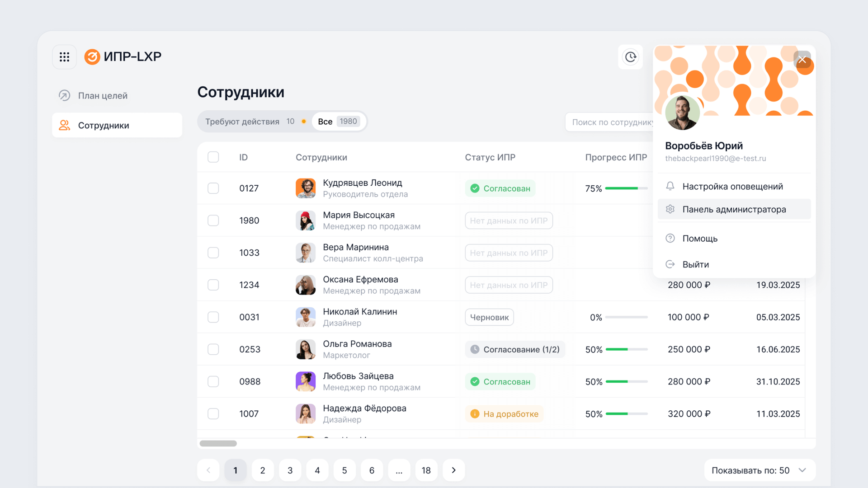Expand the Показывать по: 50 dropdown

759,470
